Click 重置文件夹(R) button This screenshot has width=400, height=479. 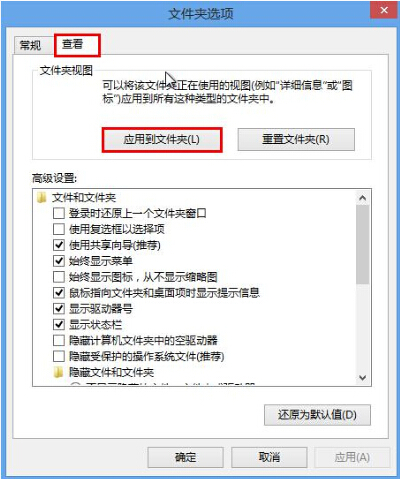tap(296, 139)
